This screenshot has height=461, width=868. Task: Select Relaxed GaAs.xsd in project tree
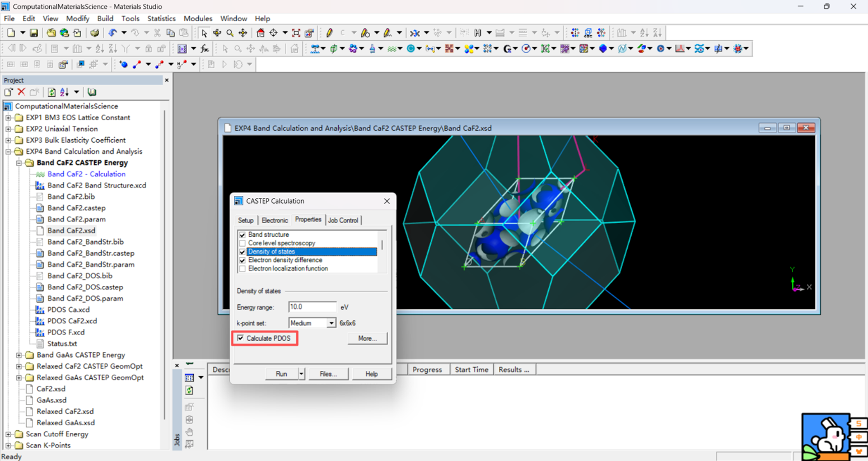[x=66, y=422]
